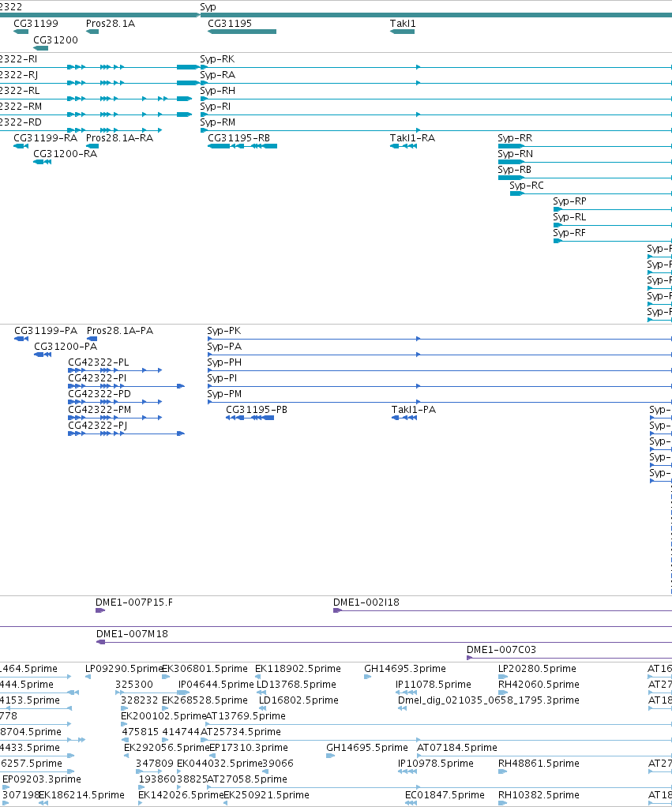Open the CG31195 gene feature
Image resolution: width=672 pixels, height=807 pixels.
tap(242, 32)
